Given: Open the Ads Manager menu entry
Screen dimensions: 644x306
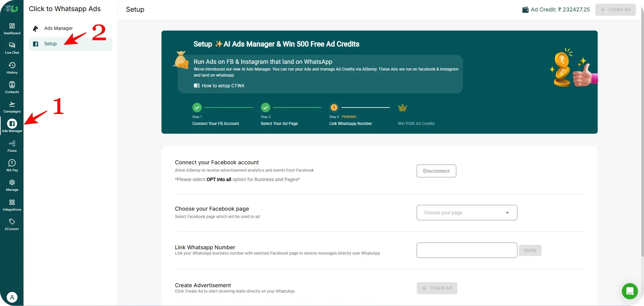Looking at the screenshot, I should coord(59,28).
